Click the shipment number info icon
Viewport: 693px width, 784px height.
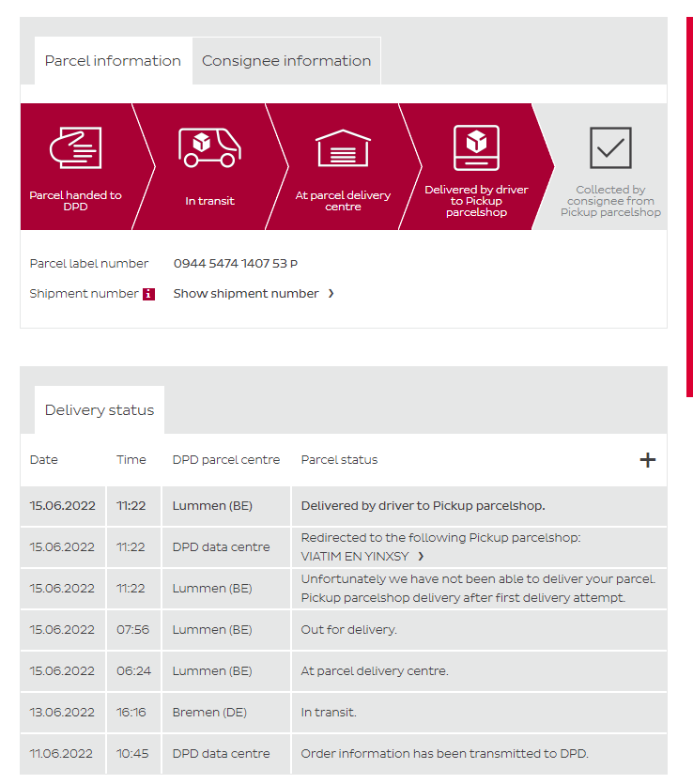pyautogui.click(x=148, y=294)
